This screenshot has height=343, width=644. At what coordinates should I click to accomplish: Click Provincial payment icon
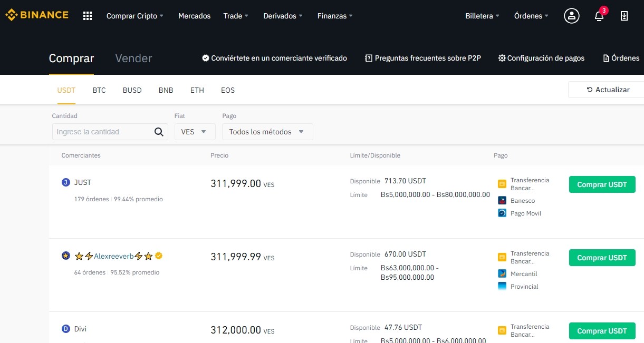(x=502, y=286)
